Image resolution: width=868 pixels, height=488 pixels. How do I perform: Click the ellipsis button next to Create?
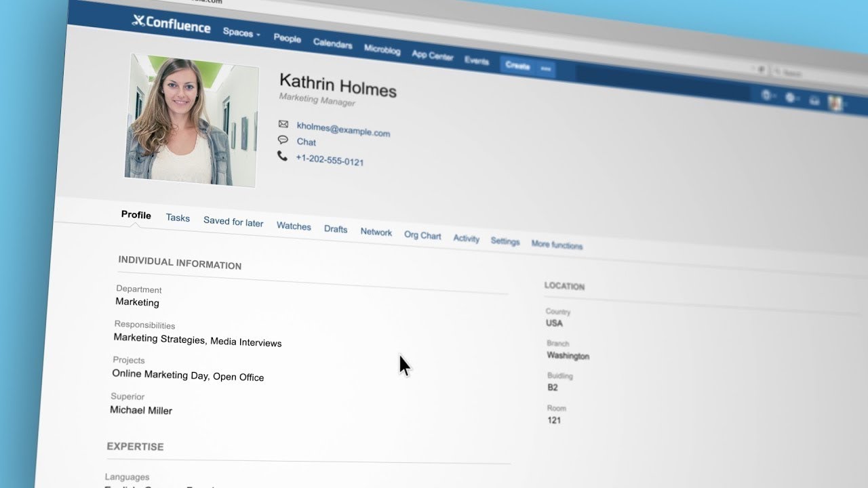click(545, 68)
